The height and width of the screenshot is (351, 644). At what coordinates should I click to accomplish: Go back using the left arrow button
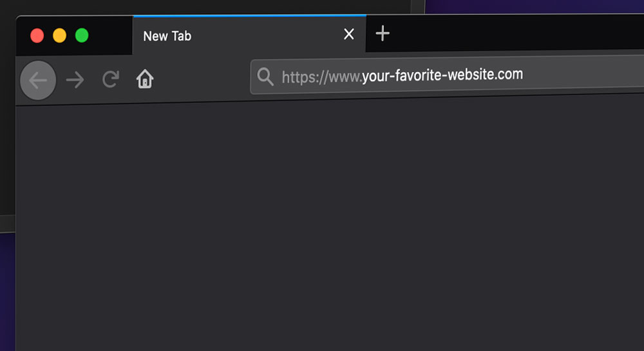coord(38,81)
